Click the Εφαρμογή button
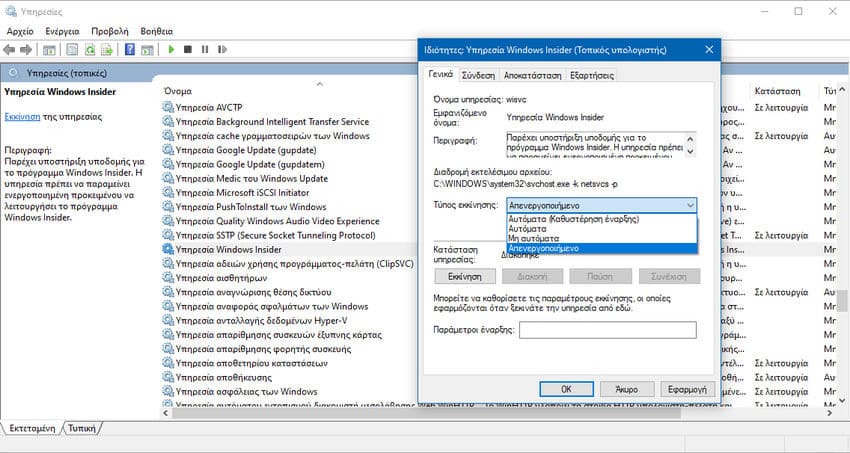850x453 pixels. click(687, 389)
